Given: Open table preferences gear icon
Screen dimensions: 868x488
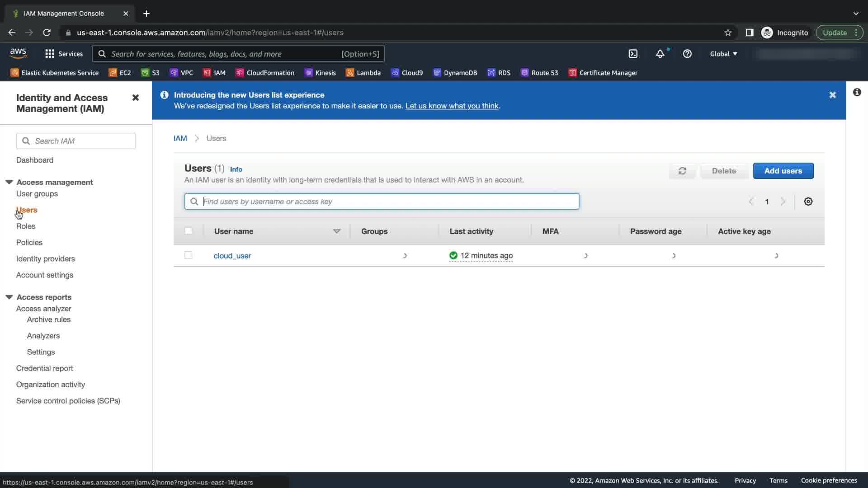Looking at the screenshot, I should pyautogui.click(x=808, y=202).
